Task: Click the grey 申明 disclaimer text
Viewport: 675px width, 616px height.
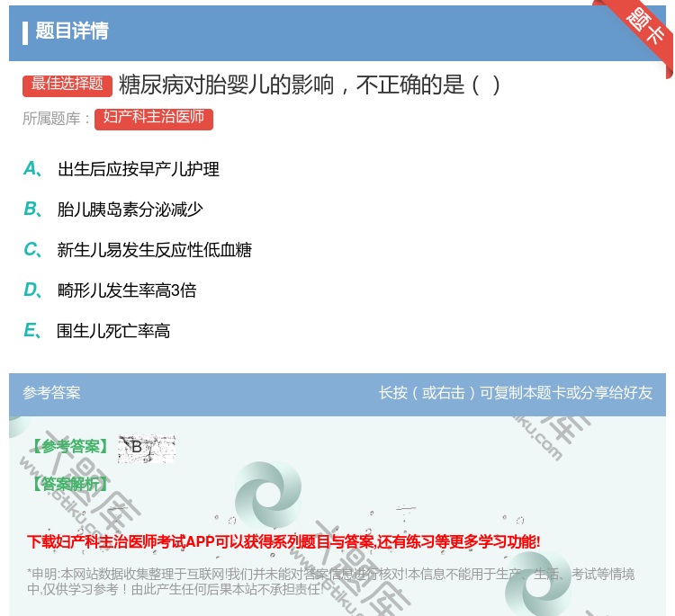Action: (330, 582)
